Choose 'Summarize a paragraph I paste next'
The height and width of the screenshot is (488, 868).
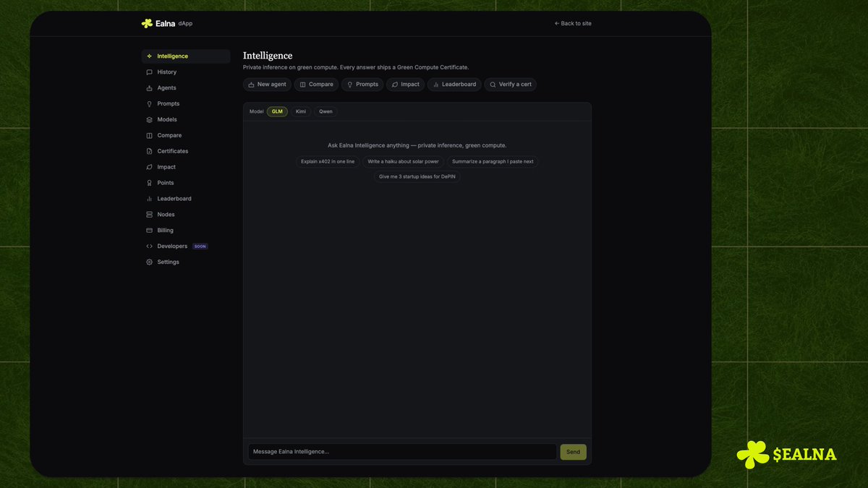tap(493, 162)
